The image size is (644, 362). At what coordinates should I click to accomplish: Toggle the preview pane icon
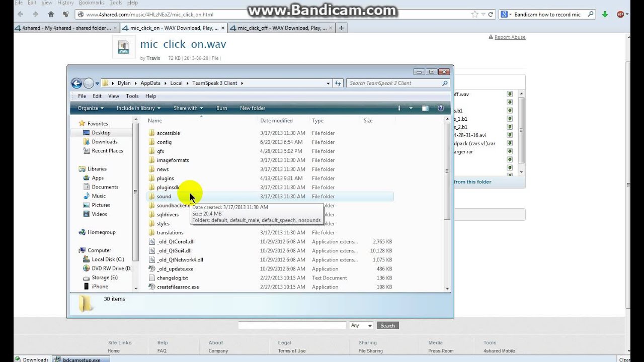pos(425,108)
